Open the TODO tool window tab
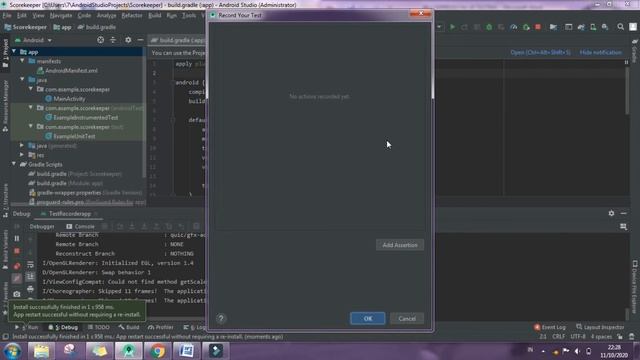The width and height of the screenshot is (640, 360). (98, 327)
